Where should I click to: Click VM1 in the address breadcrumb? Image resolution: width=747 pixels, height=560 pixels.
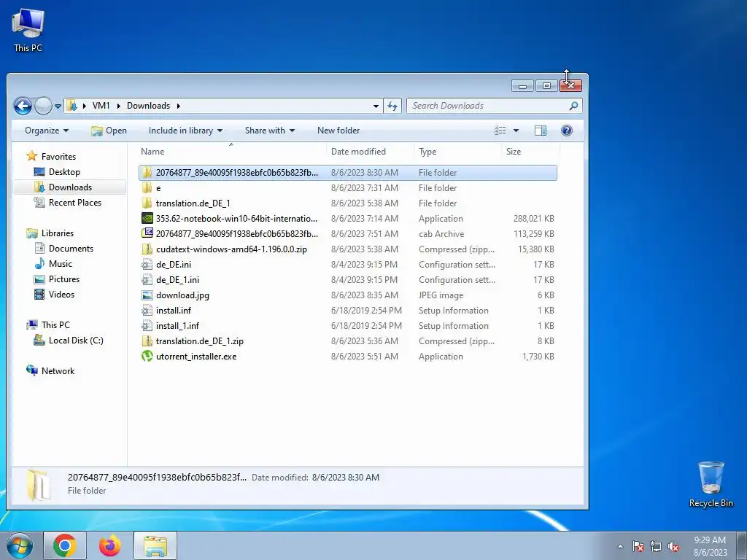click(x=101, y=106)
